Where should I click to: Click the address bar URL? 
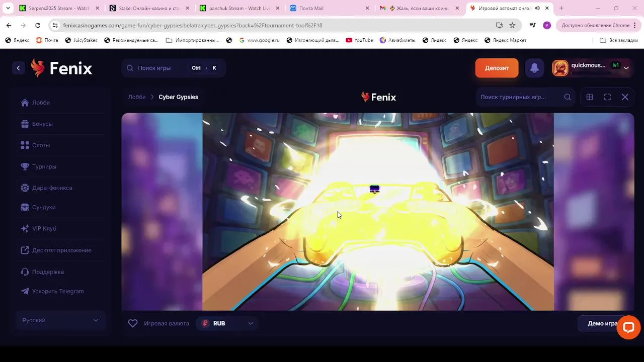click(193, 25)
